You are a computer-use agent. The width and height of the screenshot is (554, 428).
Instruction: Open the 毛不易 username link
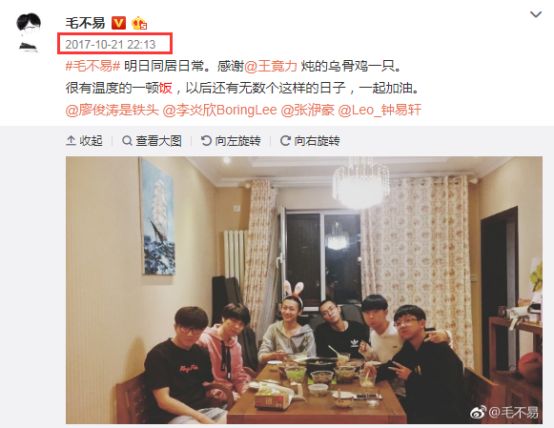pos(86,23)
